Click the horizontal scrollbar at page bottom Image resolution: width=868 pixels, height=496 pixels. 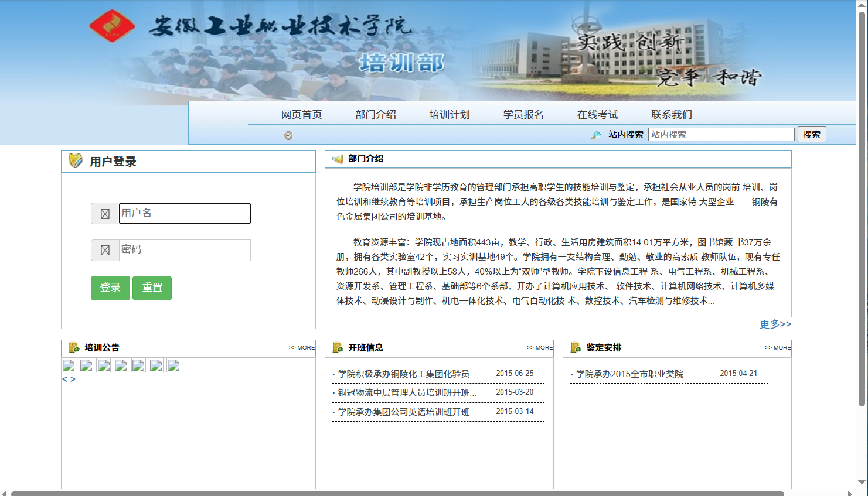[x=397, y=493]
